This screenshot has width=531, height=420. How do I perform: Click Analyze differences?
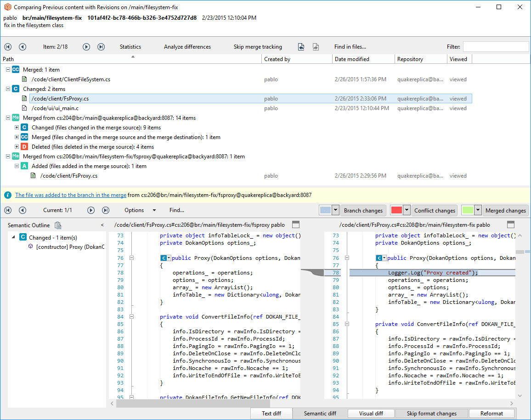click(187, 47)
